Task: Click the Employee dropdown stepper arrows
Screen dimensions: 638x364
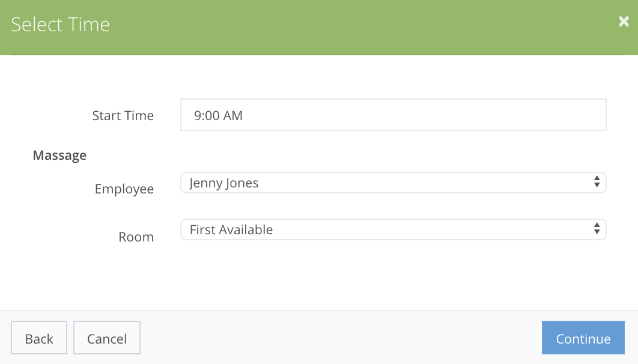Action: [597, 183]
